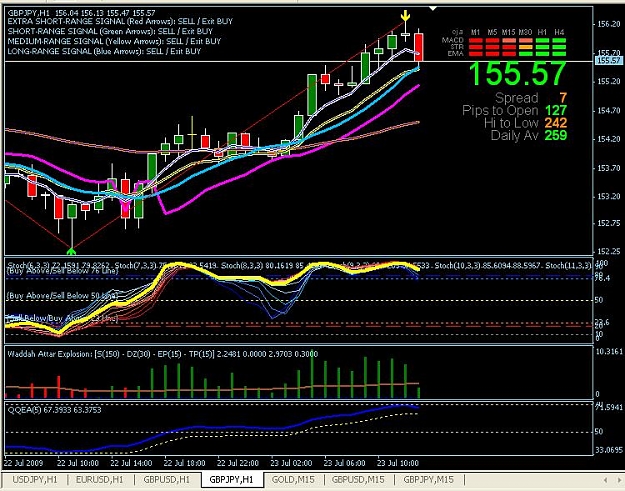Click the green MACD bar under H4

click(x=559, y=40)
